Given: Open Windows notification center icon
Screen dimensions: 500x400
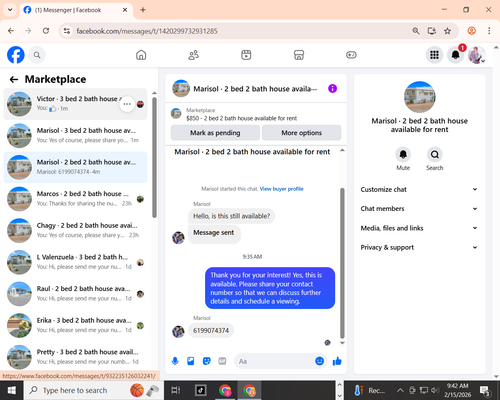Looking at the screenshot, I should click(484, 390).
